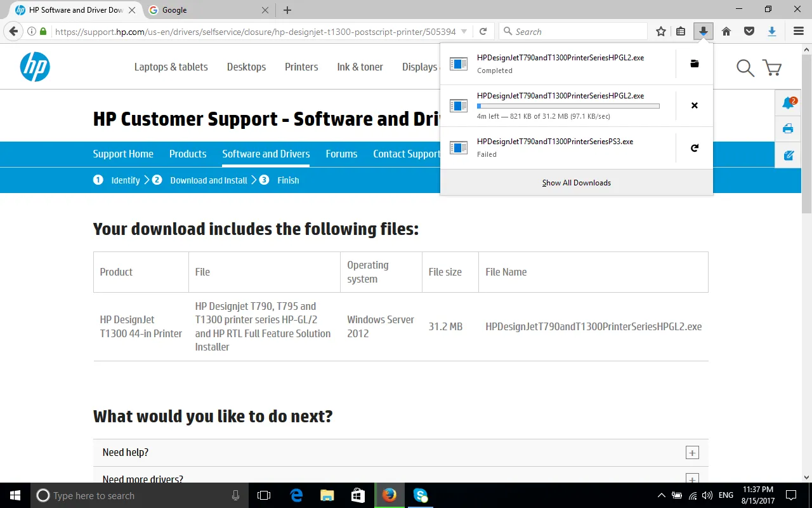Focus the browser Search box
Screen dimensions: 812x508
[x=573, y=31]
